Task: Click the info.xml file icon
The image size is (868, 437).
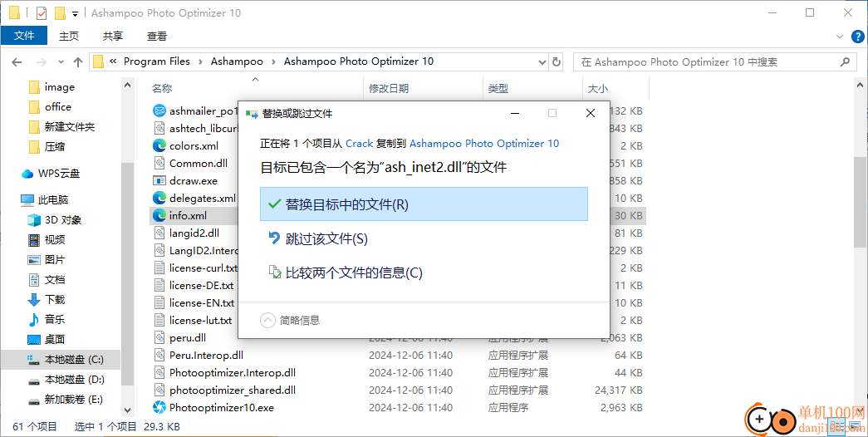Action: pos(159,215)
